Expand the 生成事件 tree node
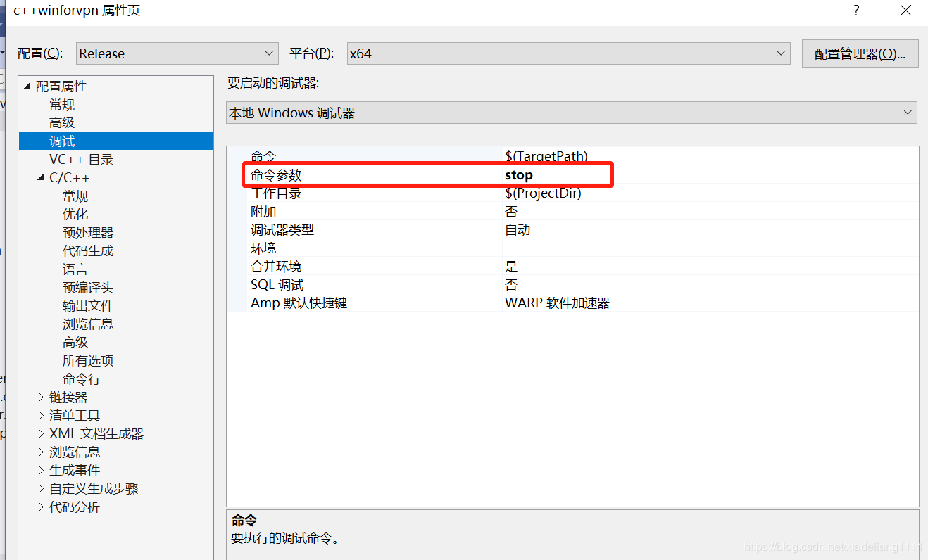 (41, 470)
